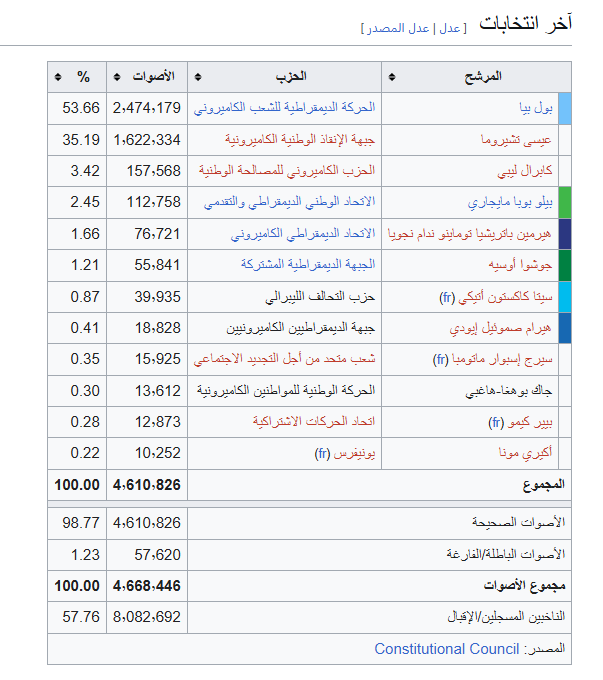Image resolution: width=603 pixels, height=680 pixels.
Task: Sort table by party column arrows
Action: 198,77
